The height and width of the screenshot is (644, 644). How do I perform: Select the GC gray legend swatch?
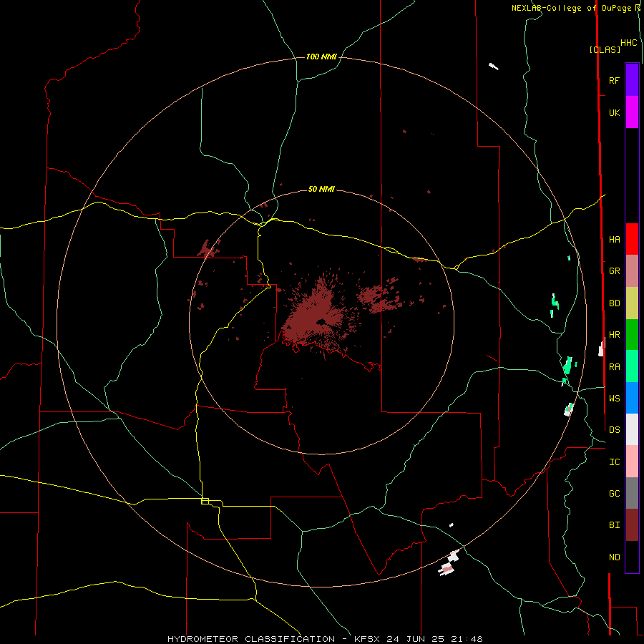632,493
